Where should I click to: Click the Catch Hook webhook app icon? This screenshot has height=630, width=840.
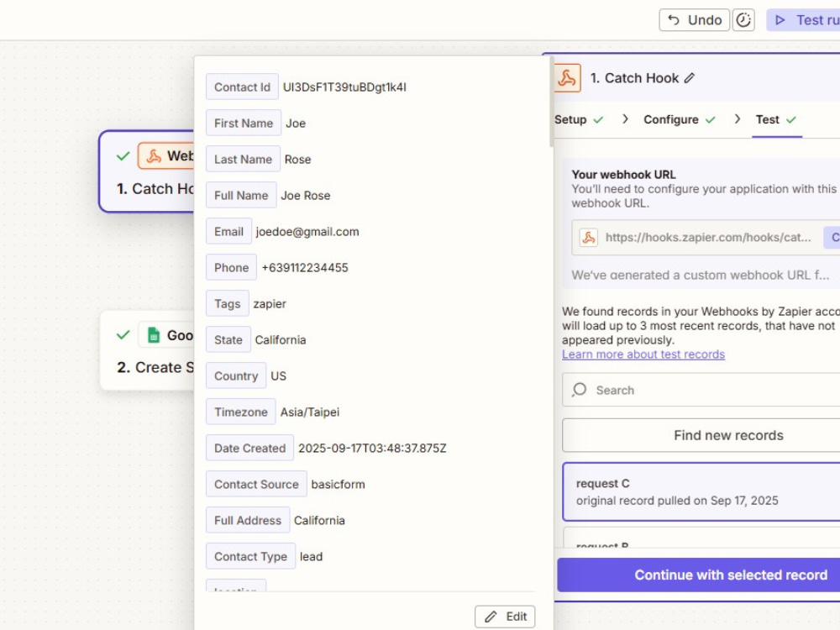[x=567, y=78]
